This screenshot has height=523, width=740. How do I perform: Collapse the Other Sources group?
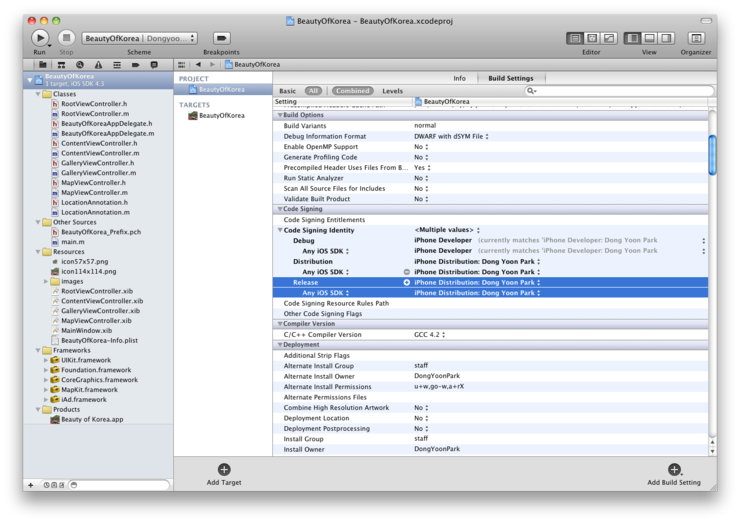38,222
